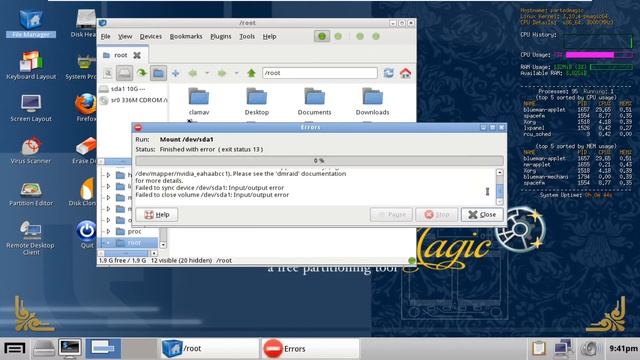This screenshot has width=640, height=360.
Task: Launch Partition Editor from the desktop
Action: 31,193
